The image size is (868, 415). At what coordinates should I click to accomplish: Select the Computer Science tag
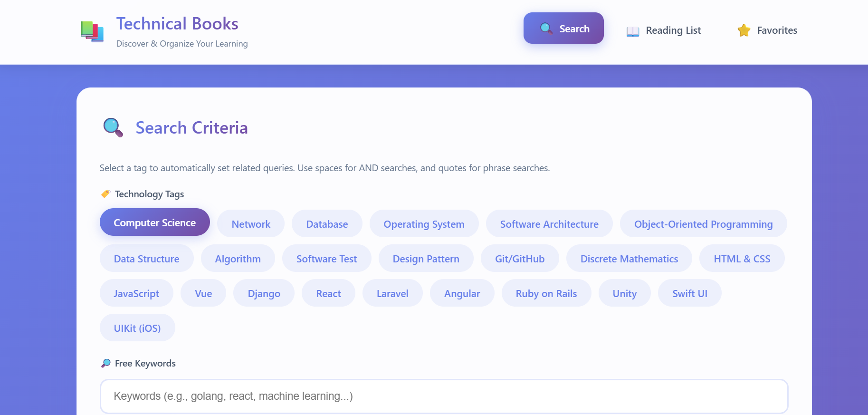click(155, 222)
